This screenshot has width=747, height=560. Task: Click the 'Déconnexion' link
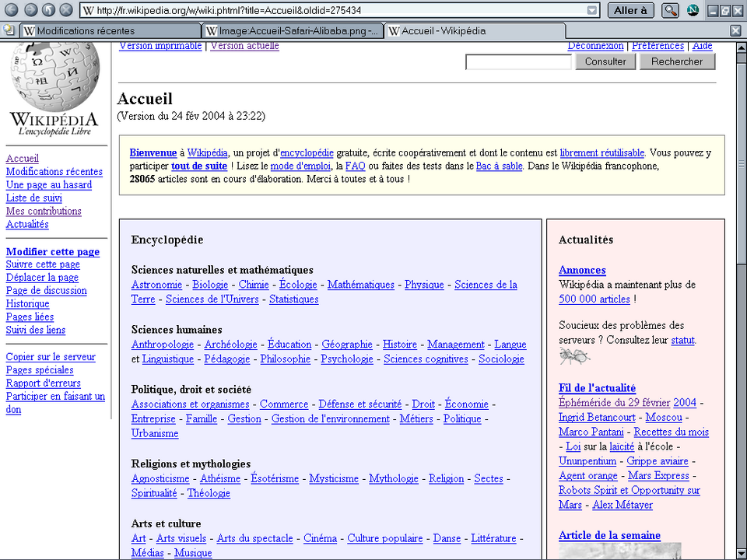tap(595, 46)
